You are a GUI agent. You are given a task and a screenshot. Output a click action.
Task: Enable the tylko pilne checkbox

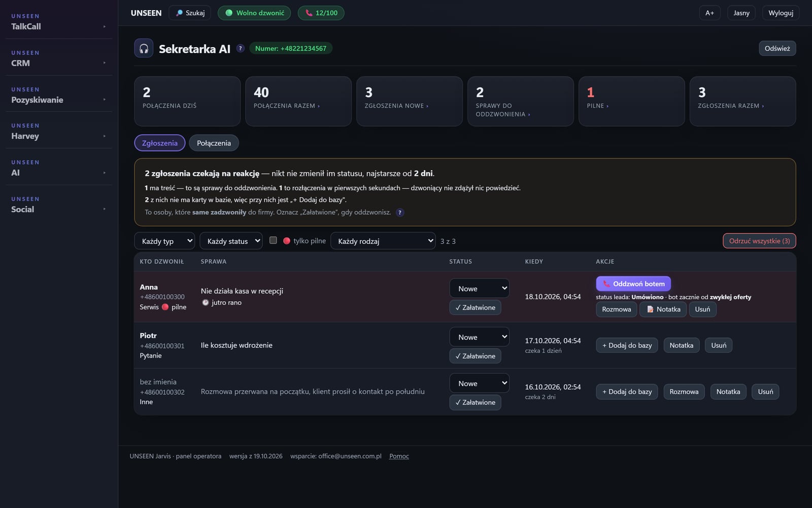pos(273,240)
